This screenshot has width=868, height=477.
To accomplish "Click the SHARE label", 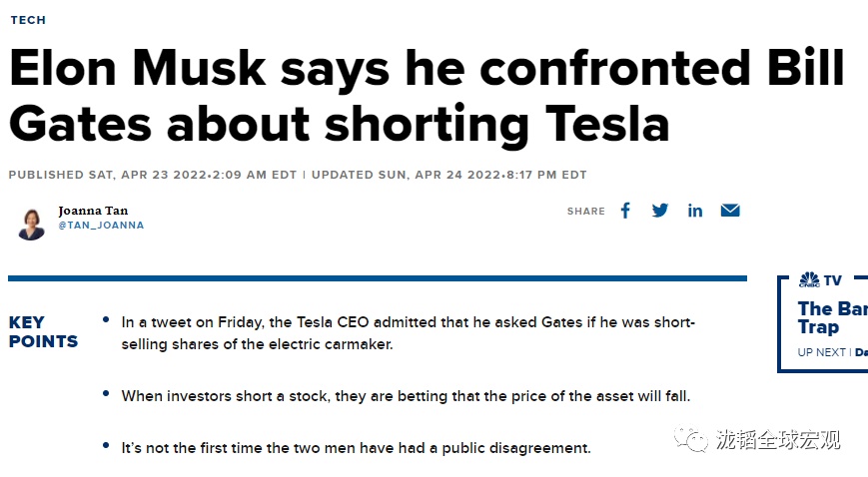I will coord(586,212).
